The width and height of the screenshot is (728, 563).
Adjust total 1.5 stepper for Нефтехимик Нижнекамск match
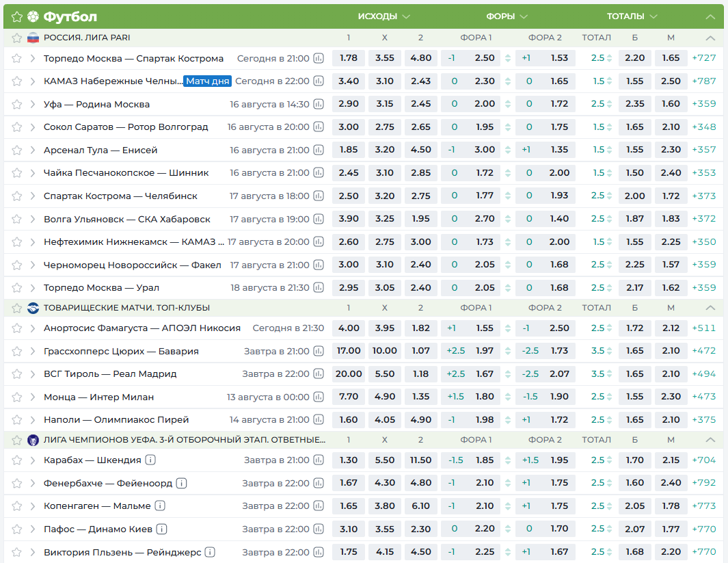[609, 242]
